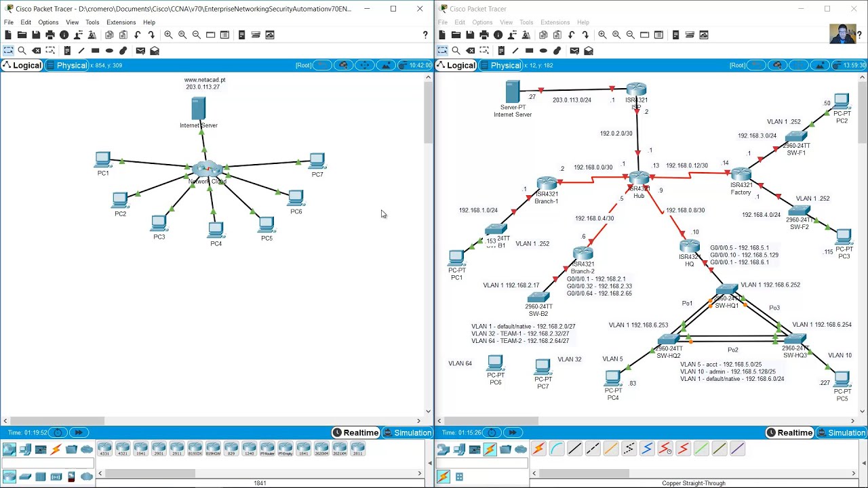Click the device list right scroll arrow, left window

click(x=419, y=473)
